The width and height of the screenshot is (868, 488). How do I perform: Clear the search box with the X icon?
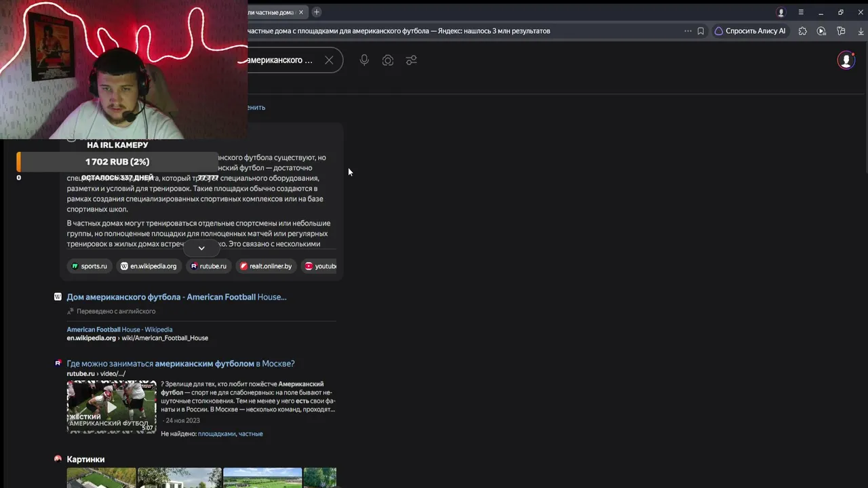click(x=329, y=60)
